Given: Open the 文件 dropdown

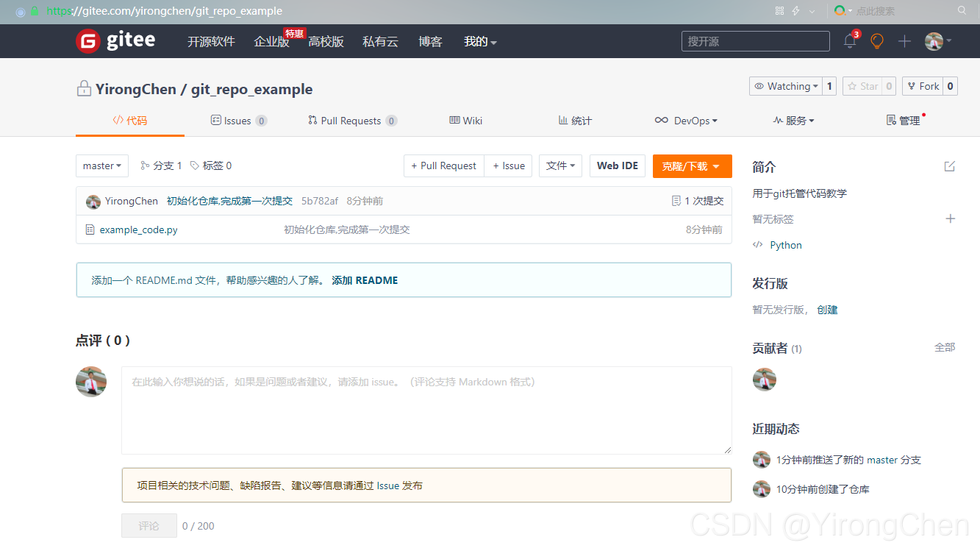Looking at the screenshot, I should pos(561,166).
